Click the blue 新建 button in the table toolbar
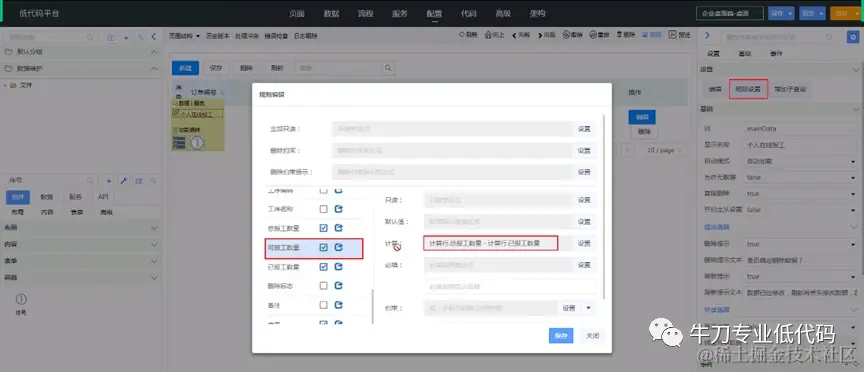 tap(185, 68)
